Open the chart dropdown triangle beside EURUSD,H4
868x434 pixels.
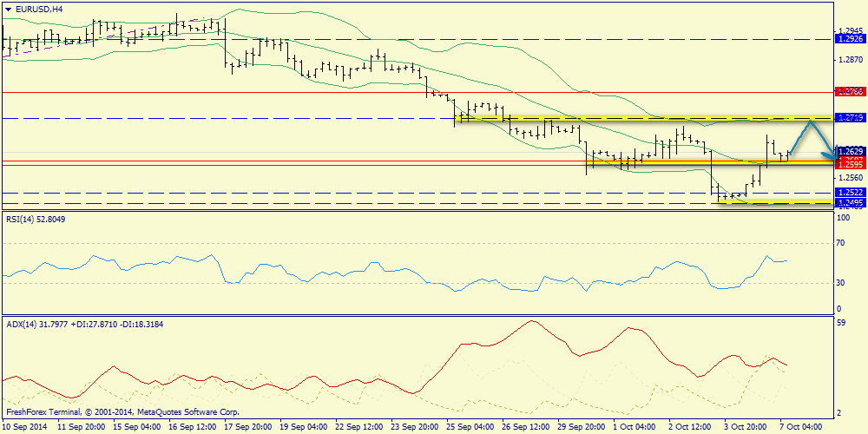pyautogui.click(x=8, y=9)
